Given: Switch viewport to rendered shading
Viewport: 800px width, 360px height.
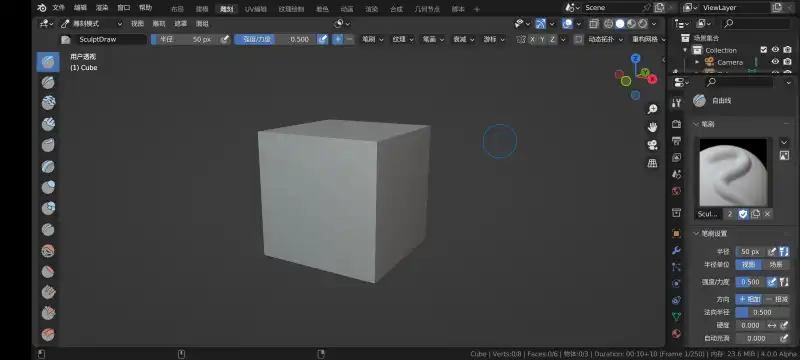Looking at the screenshot, I should [642, 23].
